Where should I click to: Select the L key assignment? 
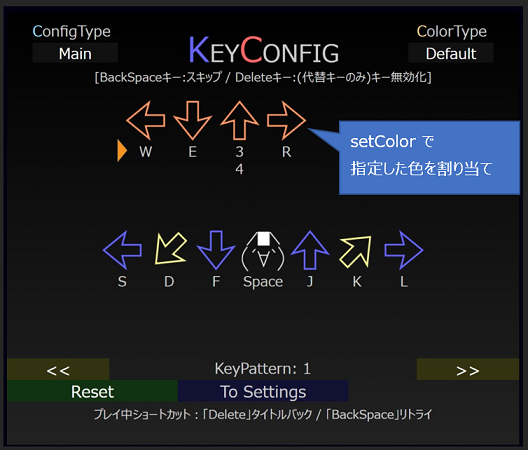click(404, 282)
